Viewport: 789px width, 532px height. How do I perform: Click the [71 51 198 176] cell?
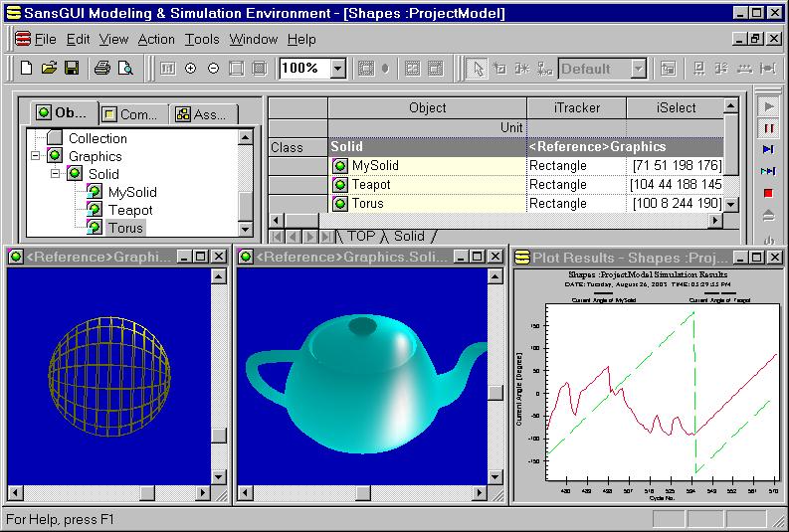click(x=676, y=165)
